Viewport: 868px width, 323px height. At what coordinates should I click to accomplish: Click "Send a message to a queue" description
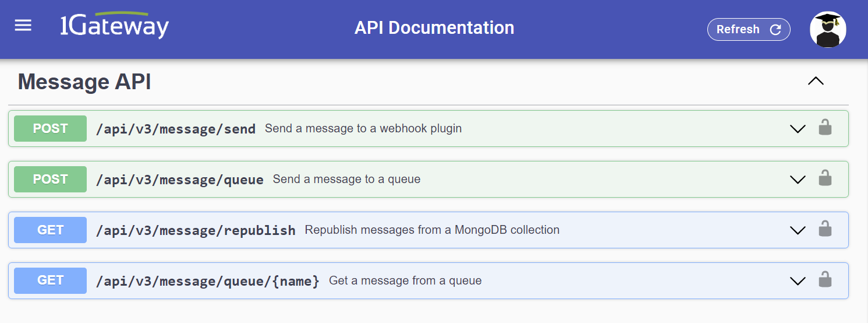346,180
